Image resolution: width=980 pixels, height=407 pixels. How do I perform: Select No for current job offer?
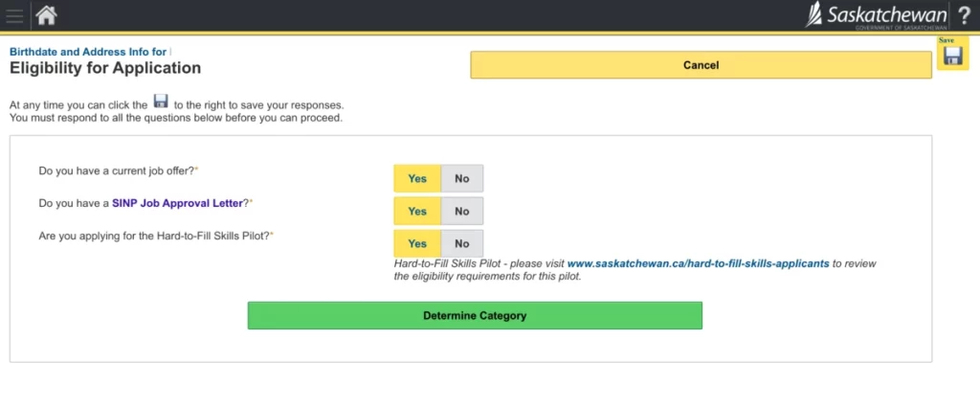[462, 178]
